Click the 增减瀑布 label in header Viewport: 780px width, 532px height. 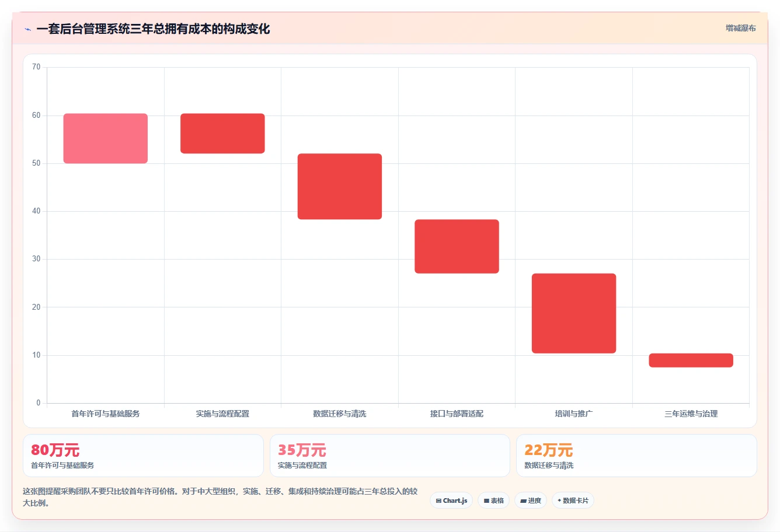pos(740,28)
